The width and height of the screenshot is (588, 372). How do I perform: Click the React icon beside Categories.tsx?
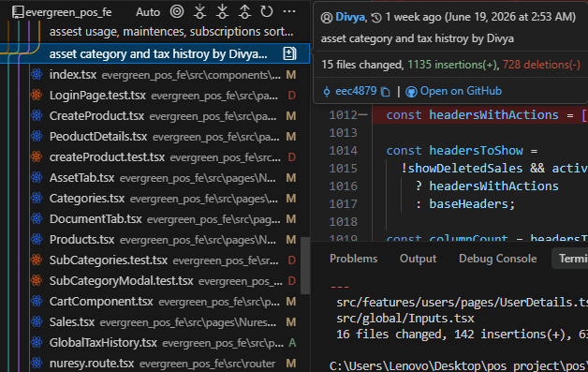pyautogui.click(x=37, y=199)
